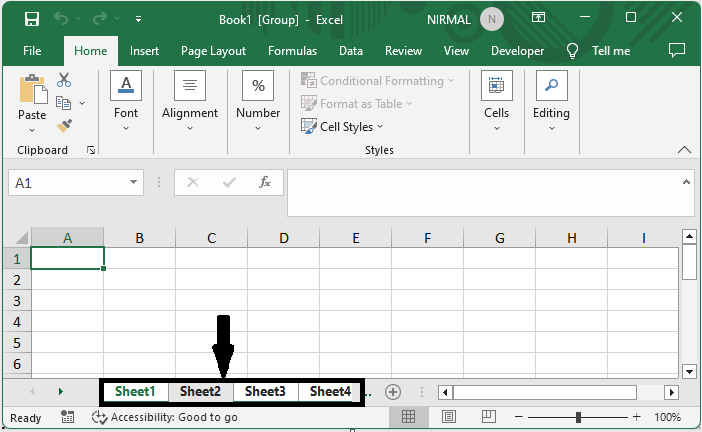This screenshot has height=432, width=702.
Task: Activate the Format Painter brush
Action: (64, 126)
